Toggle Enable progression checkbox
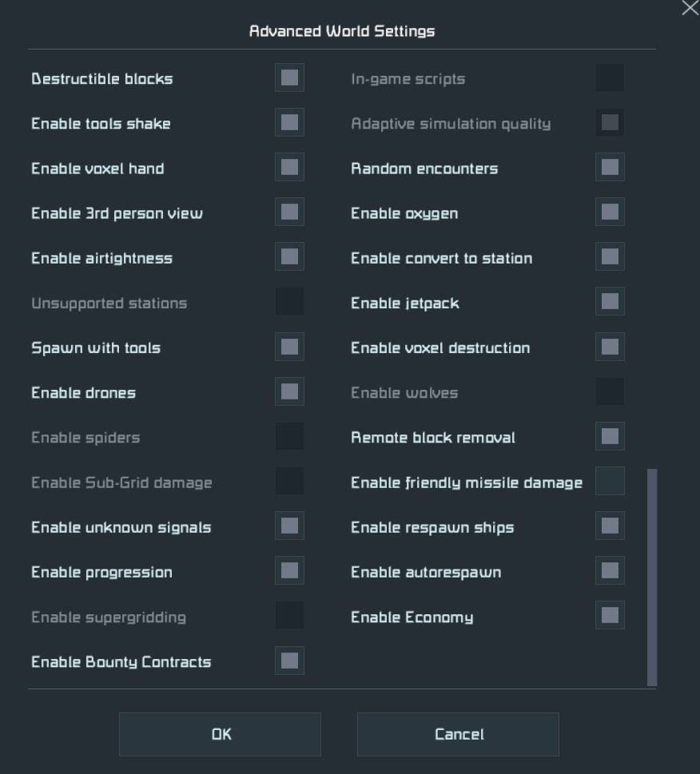The height and width of the screenshot is (774, 700). pos(289,570)
